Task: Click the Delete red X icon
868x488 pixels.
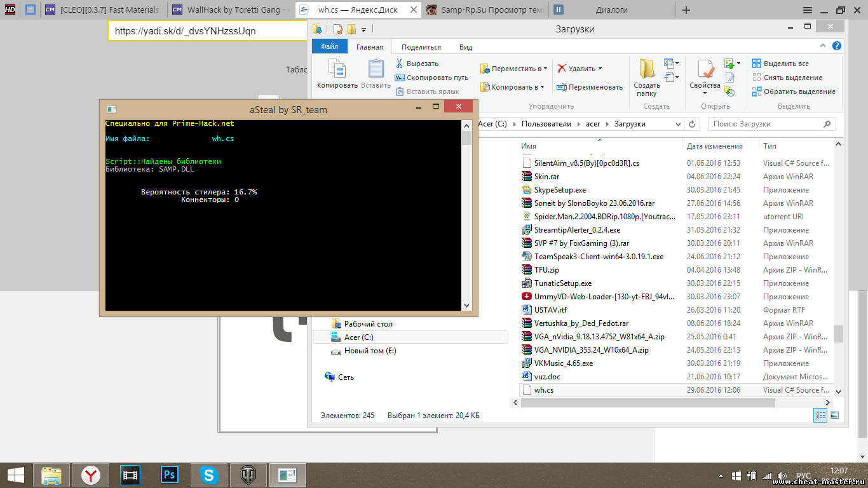Action: click(562, 69)
